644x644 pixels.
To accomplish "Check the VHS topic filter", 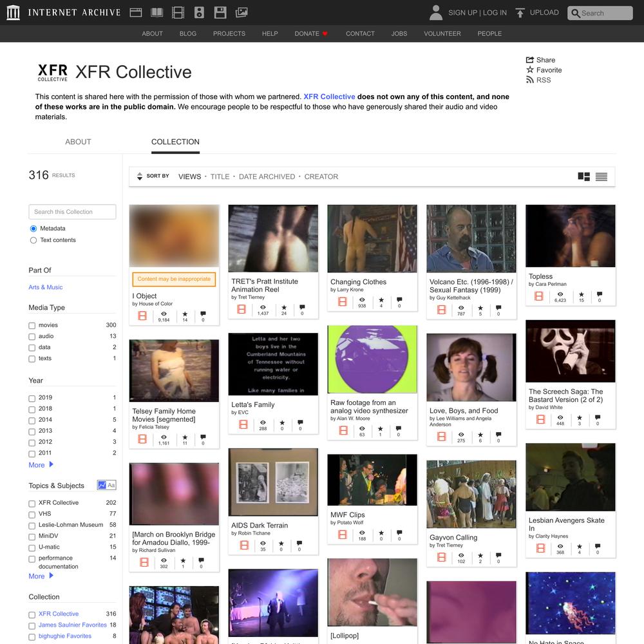I will pyautogui.click(x=32, y=515).
